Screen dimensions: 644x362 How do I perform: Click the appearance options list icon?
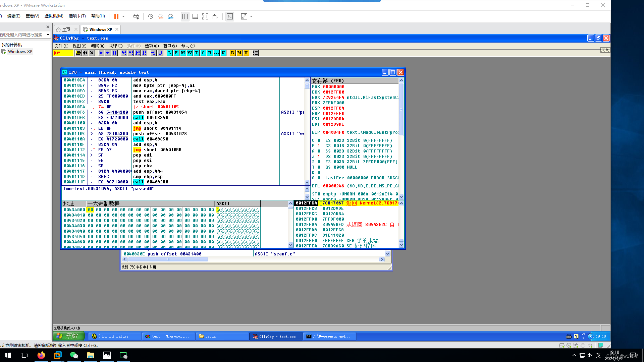click(x=255, y=53)
